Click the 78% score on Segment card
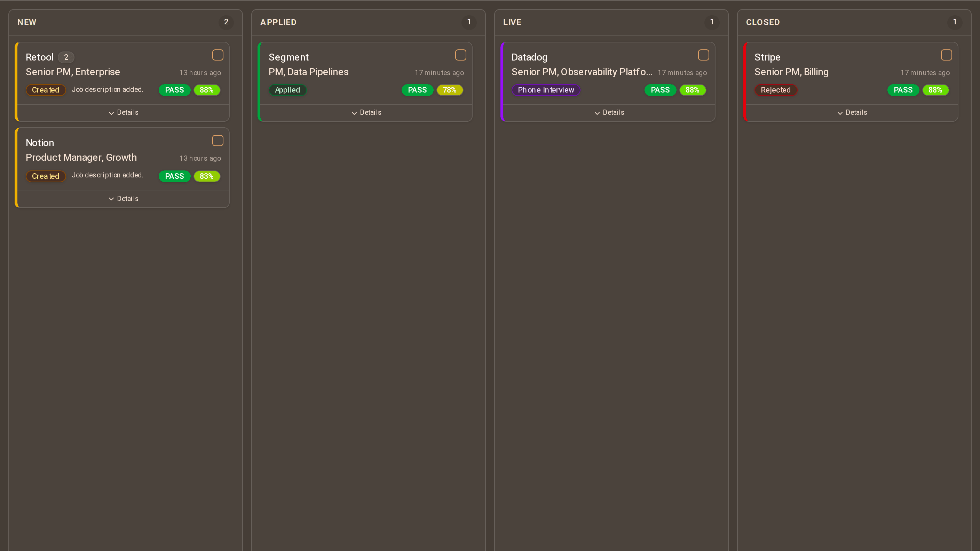The width and height of the screenshot is (980, 551). [450, 90]
